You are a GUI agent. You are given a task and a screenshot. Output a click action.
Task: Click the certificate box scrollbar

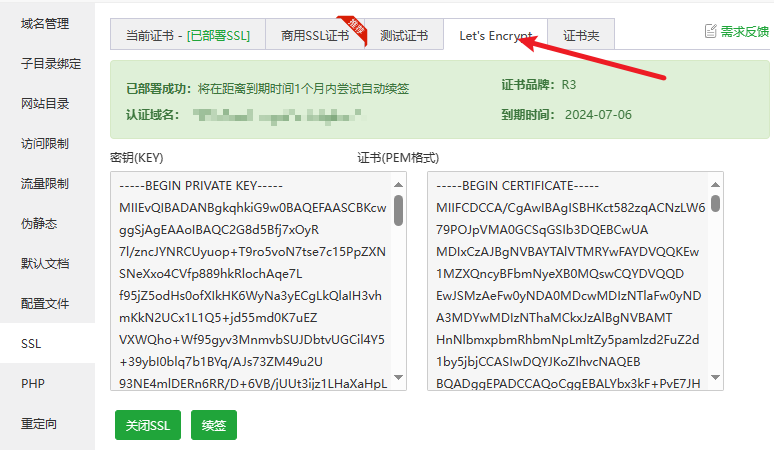click(x=715, y=200)
